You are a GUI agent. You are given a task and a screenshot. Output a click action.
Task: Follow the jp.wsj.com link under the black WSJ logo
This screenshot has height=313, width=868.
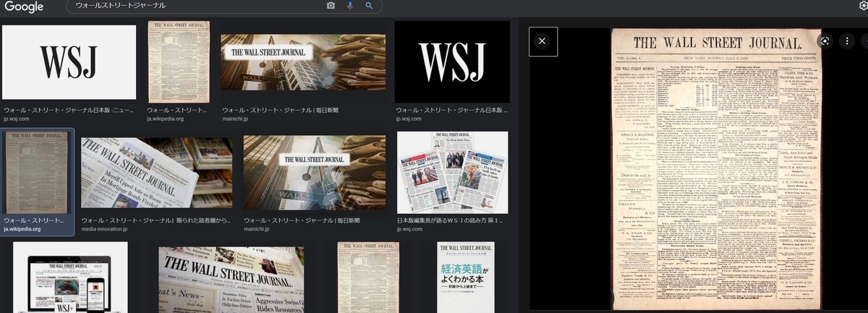pyautogui.click(x=409, y=119)
